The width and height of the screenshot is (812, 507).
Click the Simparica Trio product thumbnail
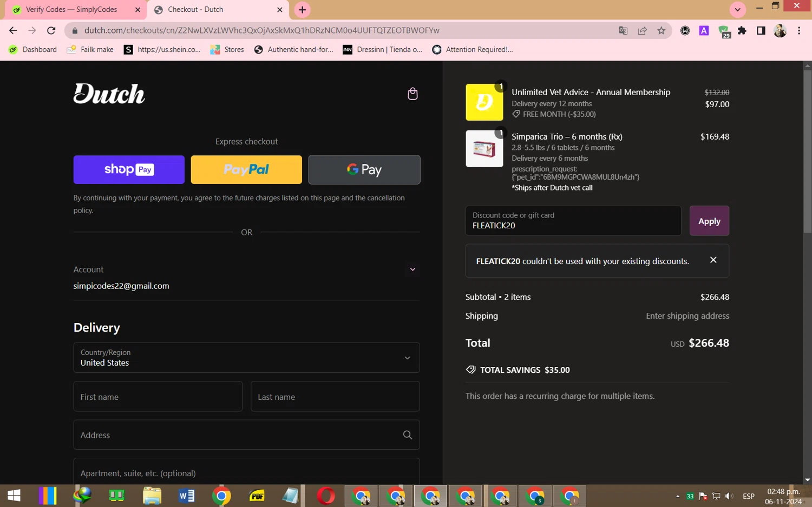pos(484,149)
